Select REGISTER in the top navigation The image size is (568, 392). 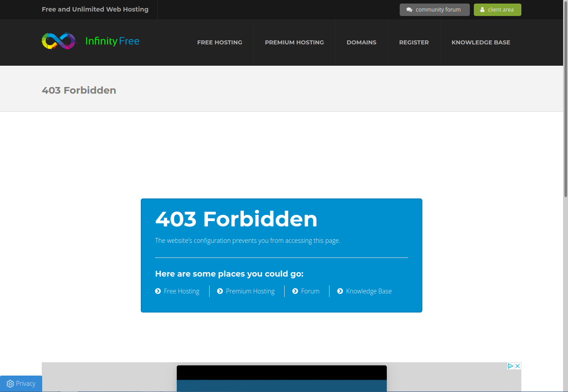pyautogui.click(x=413, y=43)
